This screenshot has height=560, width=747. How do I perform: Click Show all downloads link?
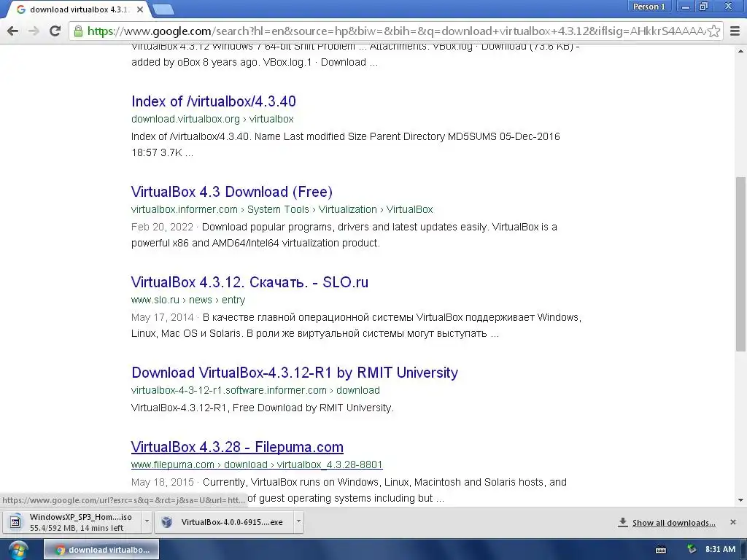673,523
